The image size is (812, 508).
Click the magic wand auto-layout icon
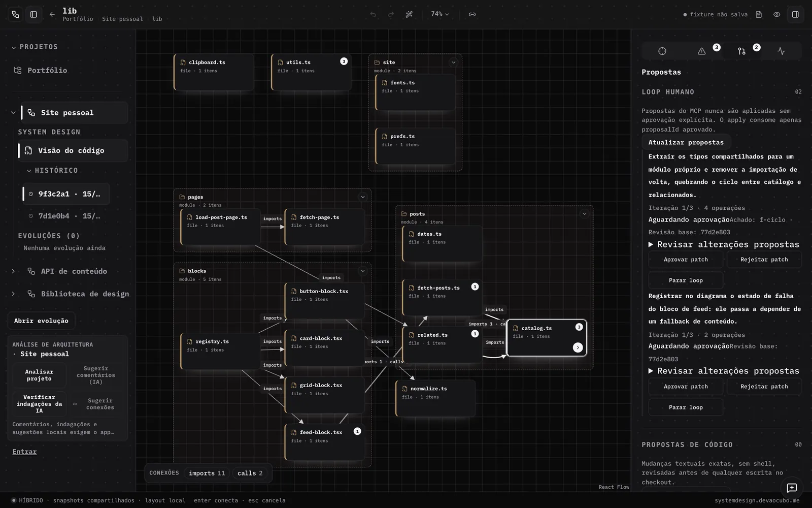(x=409, y=14)
